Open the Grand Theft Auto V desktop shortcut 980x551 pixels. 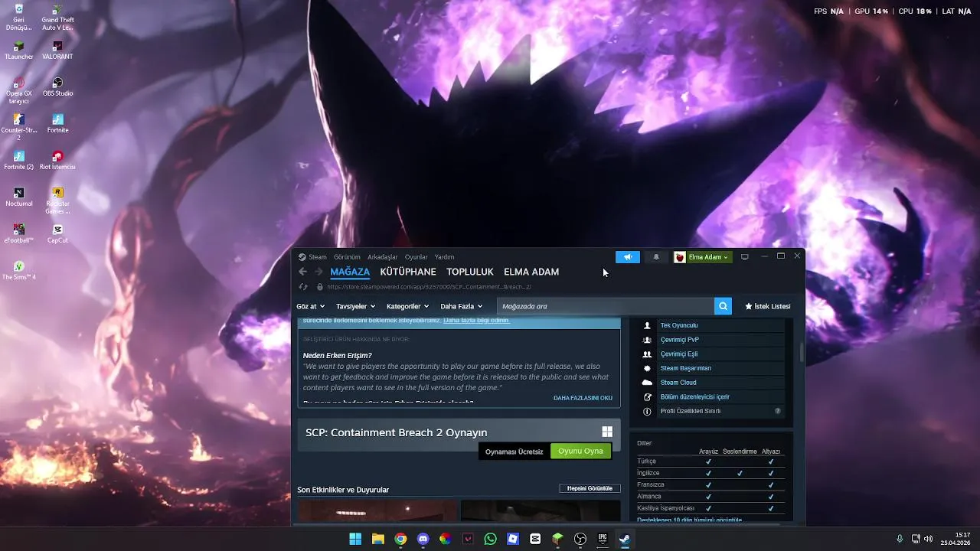pos(57,17)
